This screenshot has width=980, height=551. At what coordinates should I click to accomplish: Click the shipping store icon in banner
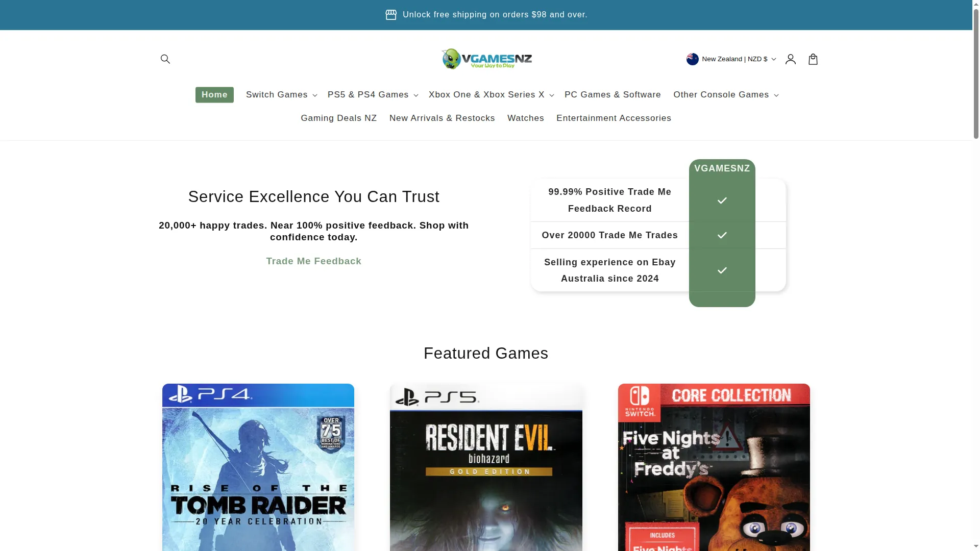point(391,15)
